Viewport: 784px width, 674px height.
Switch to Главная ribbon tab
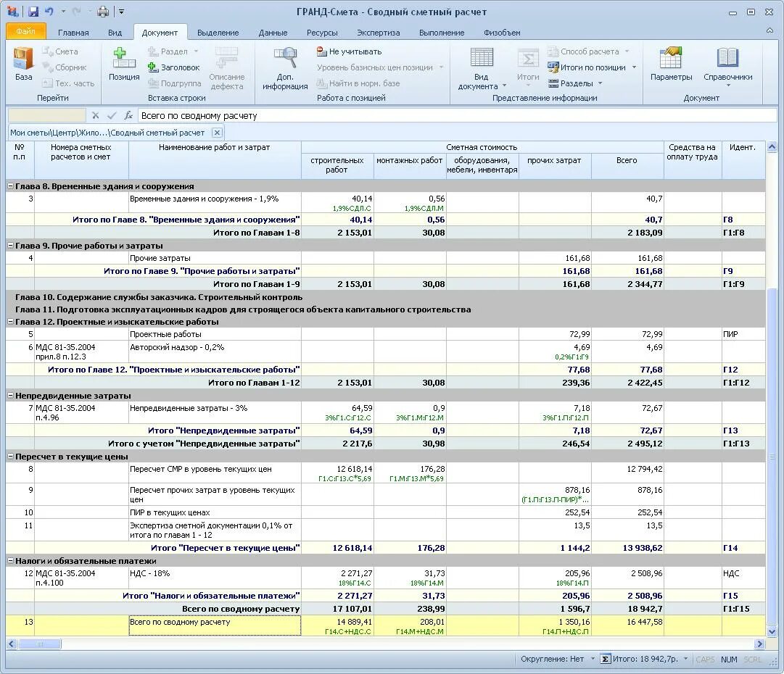(x=73, y=33)
